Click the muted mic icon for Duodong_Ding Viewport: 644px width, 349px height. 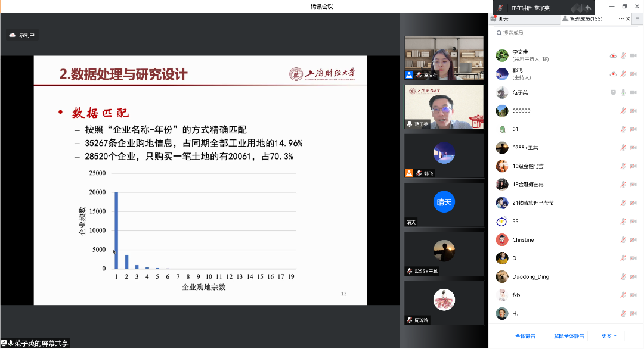click(623, 277)
